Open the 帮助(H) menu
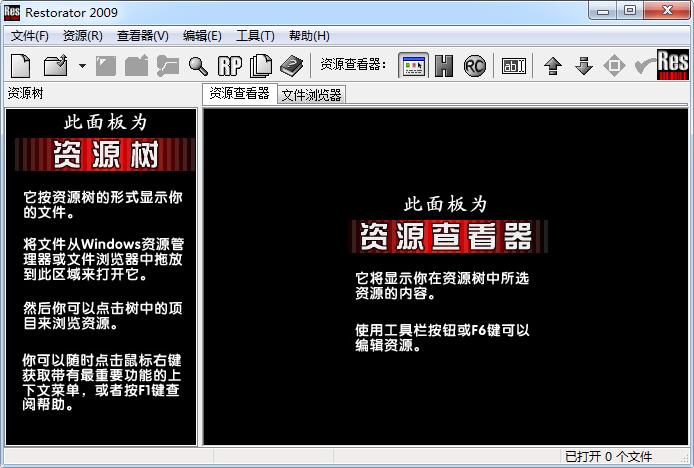This screenshot has height=468, width=694. click(309, 35)
